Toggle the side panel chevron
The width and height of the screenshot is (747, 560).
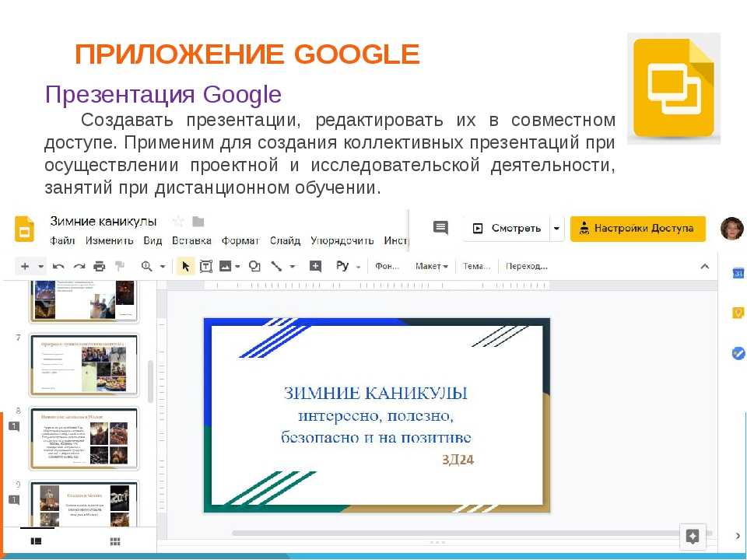tap(738, 536)
